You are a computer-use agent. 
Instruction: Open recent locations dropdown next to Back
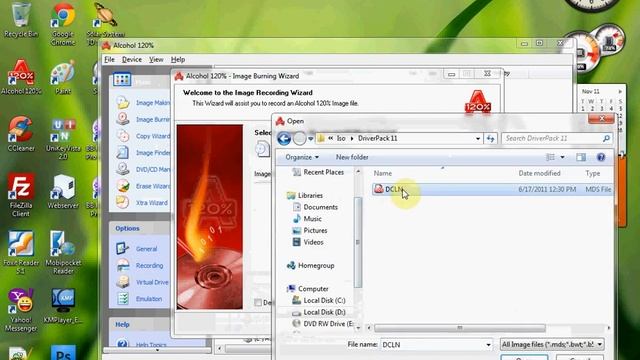(310, 139)
